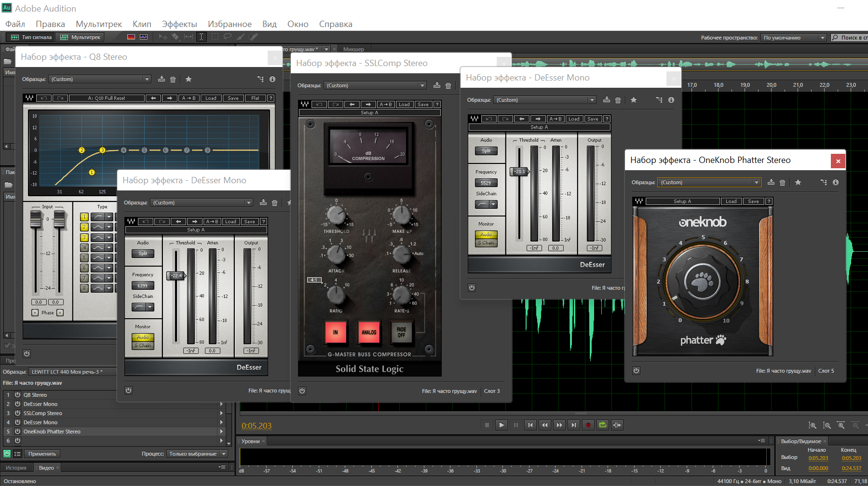Screen dimensions: 868x486
Task: Toggle FADE OFF button on SSL compressor
Action: click(401, 332)
